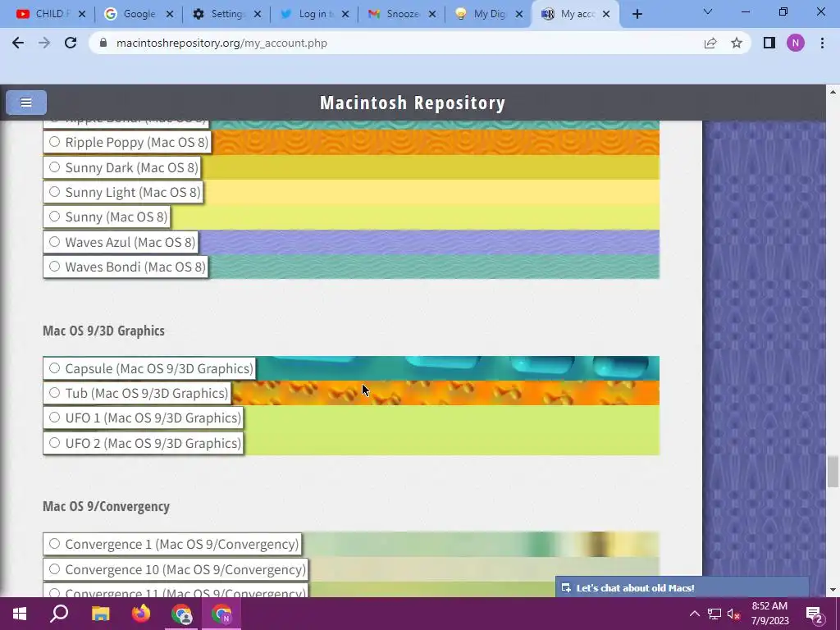Click Mac OS 9/Convergency heading
This screenshot has width=840, height=630.
pyautogui.click(x=106, y=506)
